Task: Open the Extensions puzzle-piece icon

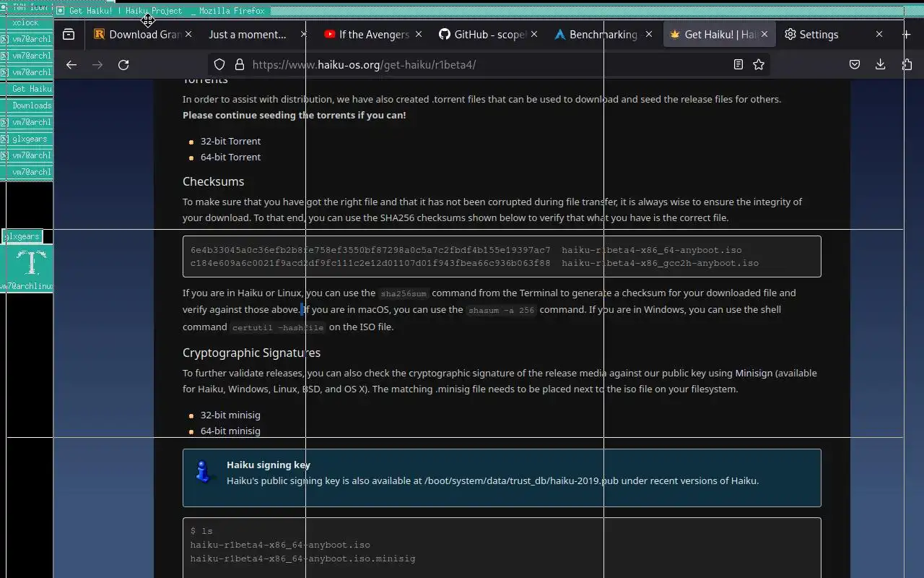Action: (907, 64)
